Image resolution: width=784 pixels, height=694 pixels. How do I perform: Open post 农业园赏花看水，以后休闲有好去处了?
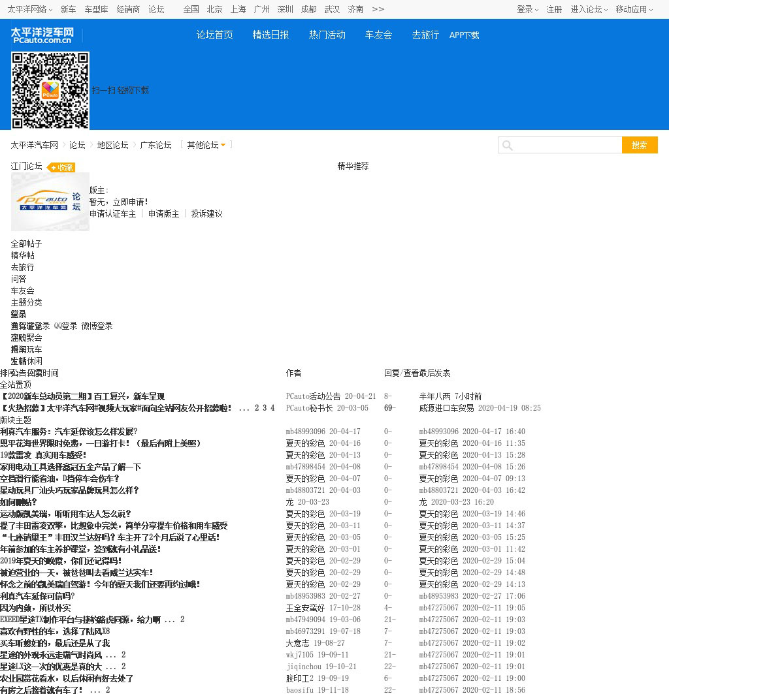coord(67,678)
